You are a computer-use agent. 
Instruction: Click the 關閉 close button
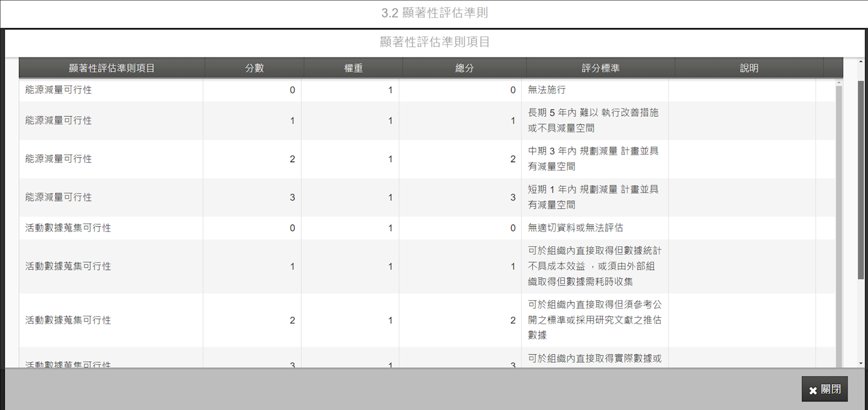[x=825, y=389]
